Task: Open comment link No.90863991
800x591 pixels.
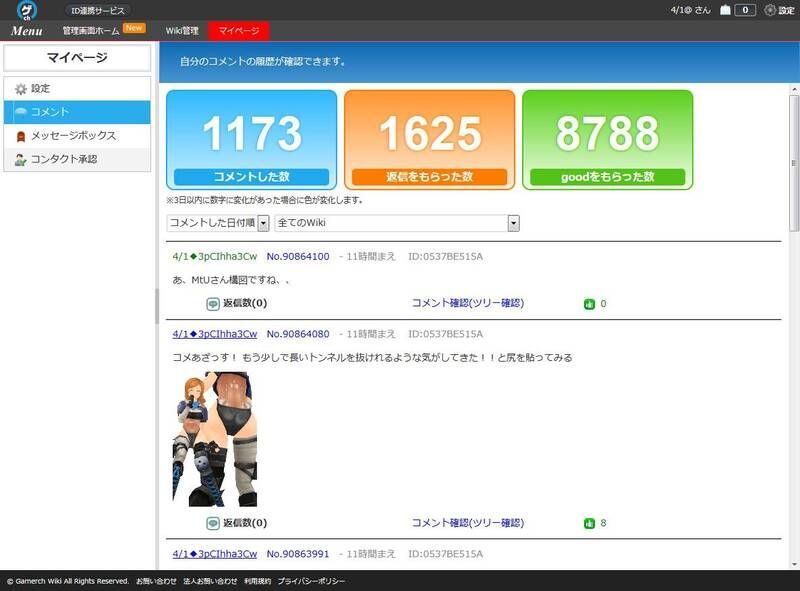Action: [x=298, y=554]
